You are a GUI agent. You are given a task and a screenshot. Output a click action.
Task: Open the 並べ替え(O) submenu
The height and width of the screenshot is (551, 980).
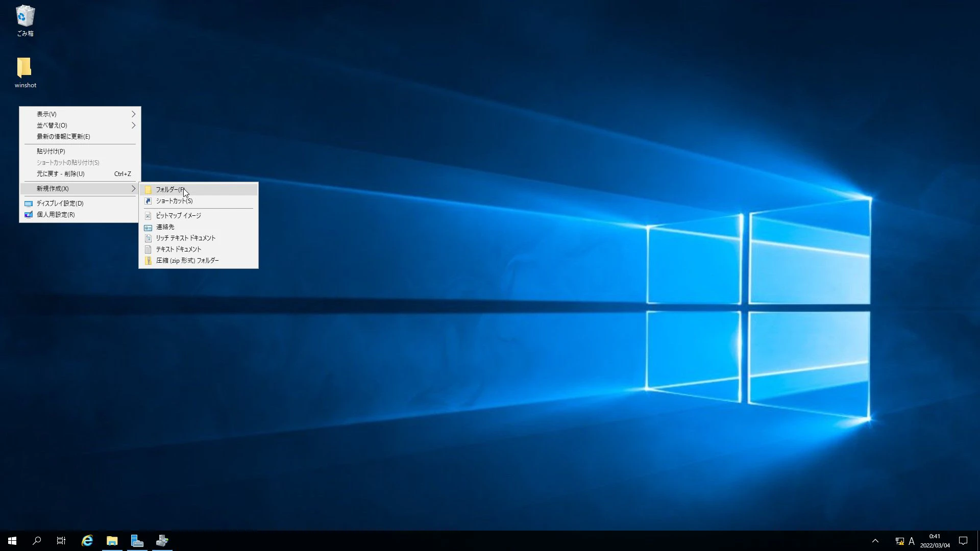click(80, 126)
